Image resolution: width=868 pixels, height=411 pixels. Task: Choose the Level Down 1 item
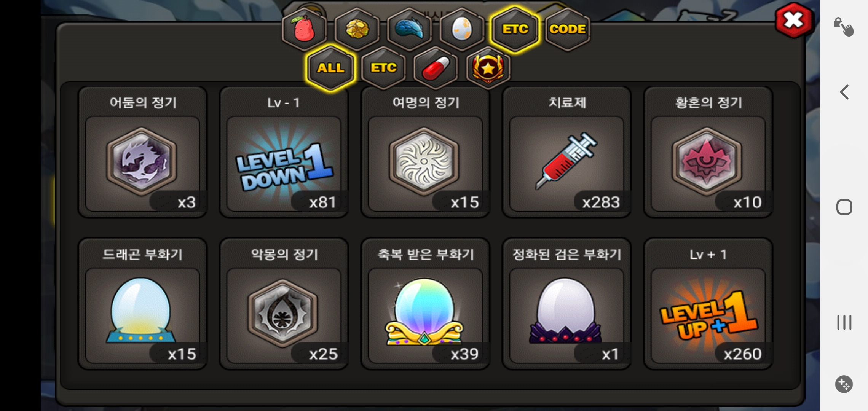284,152
